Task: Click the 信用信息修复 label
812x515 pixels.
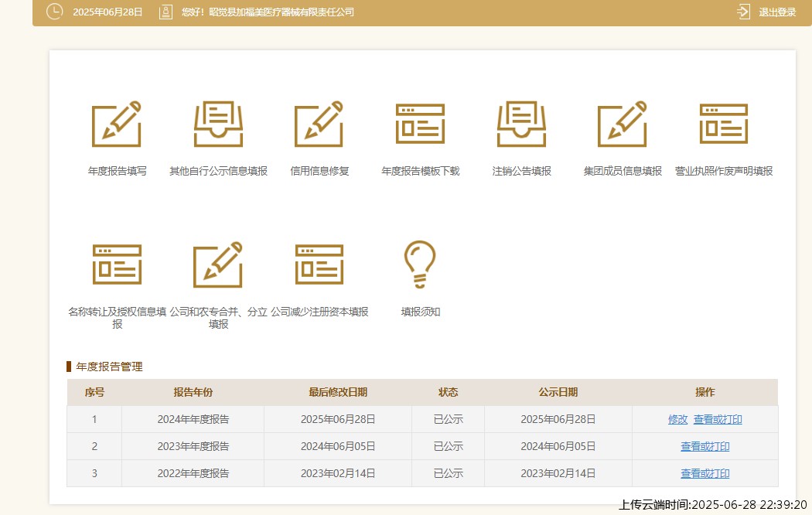Action: 319,171
